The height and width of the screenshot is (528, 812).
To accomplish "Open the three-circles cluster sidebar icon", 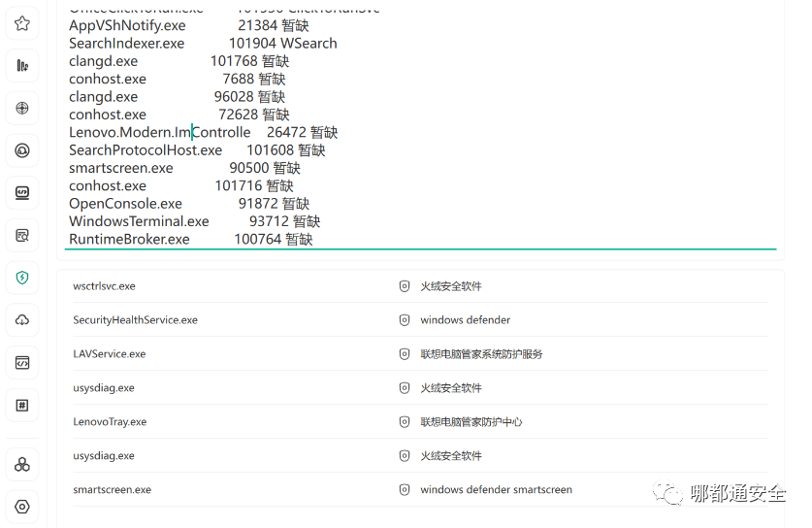I will point(22,464).
